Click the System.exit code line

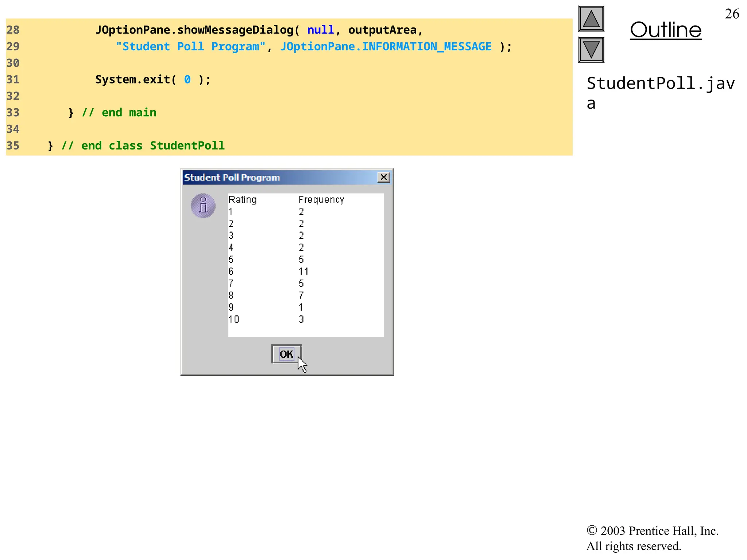coord(153,79)
